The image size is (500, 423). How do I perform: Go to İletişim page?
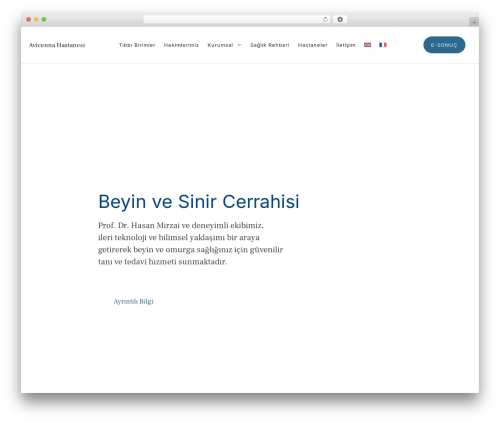click(346, 45)
